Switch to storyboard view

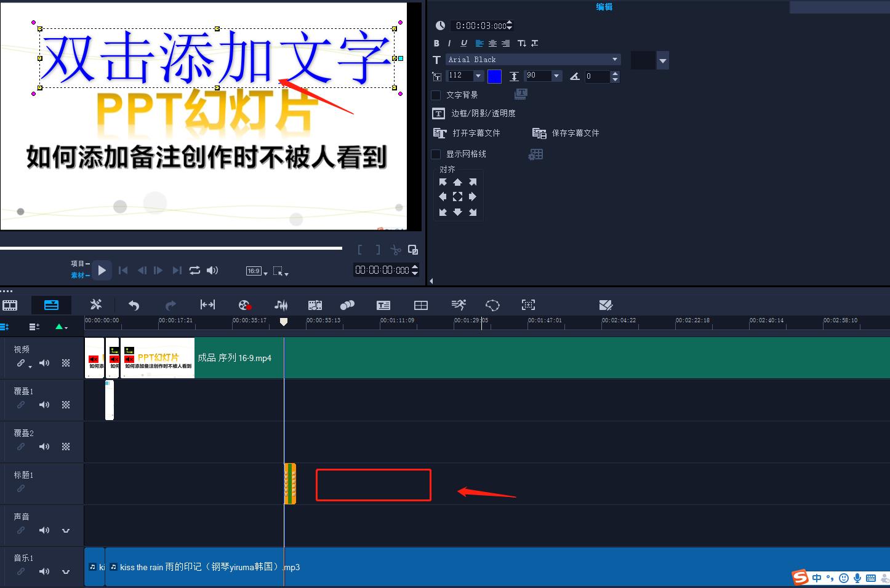[x=10, y=304]
